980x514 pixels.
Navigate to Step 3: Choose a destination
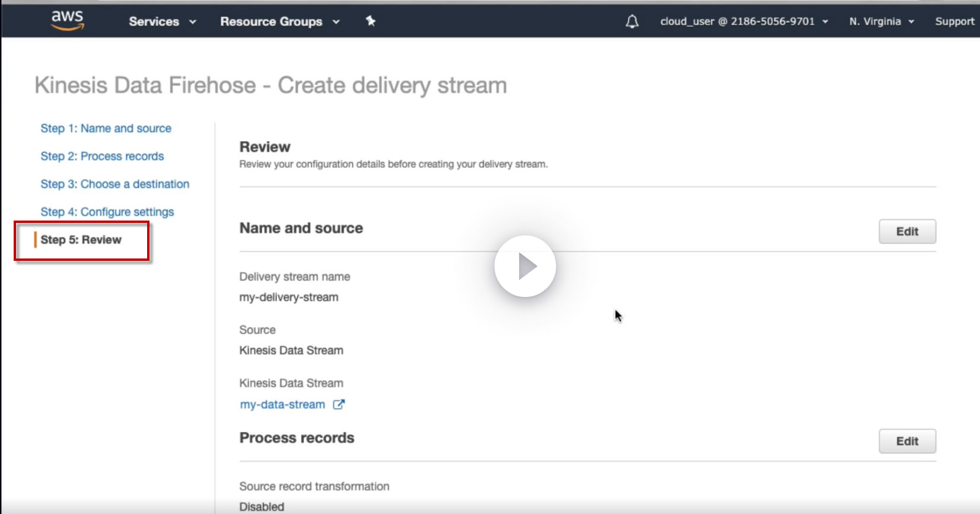114,184
